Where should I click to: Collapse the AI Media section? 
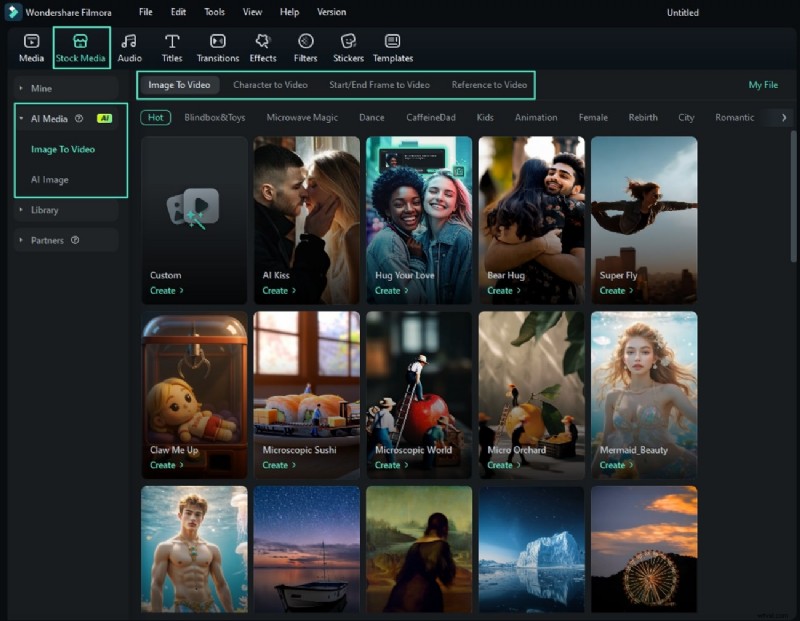coord(45,118)
